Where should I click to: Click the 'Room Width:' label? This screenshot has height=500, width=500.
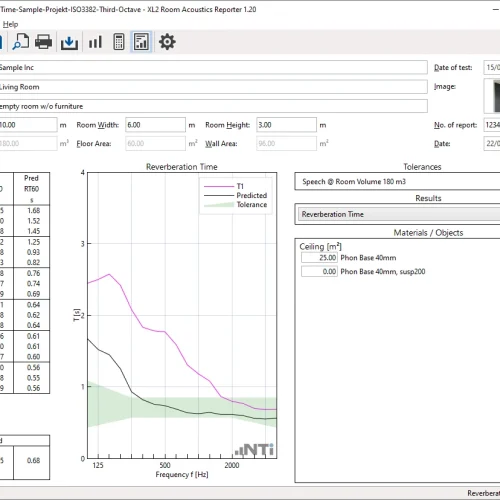point(98,125)
